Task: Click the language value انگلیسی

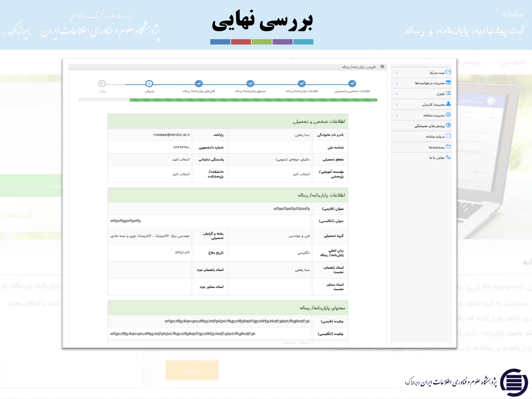Action: 304,253
